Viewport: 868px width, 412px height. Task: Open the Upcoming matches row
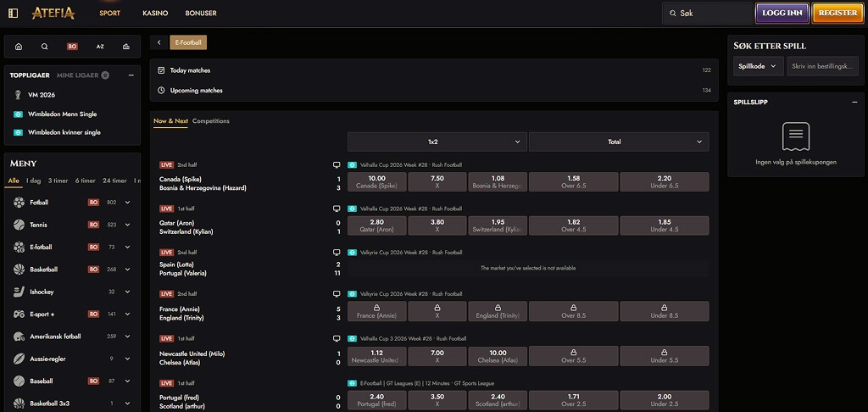click(x=434, y=90)
